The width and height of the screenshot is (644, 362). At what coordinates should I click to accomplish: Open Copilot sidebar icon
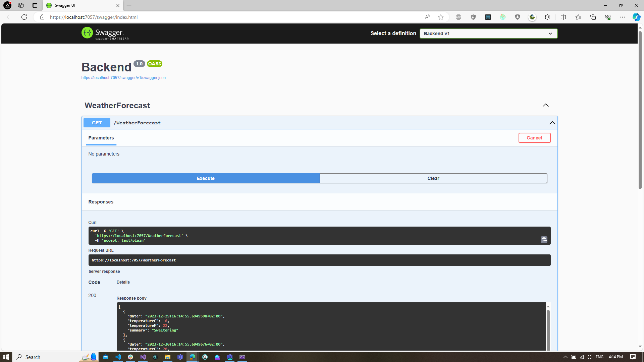tap(636, 17)
